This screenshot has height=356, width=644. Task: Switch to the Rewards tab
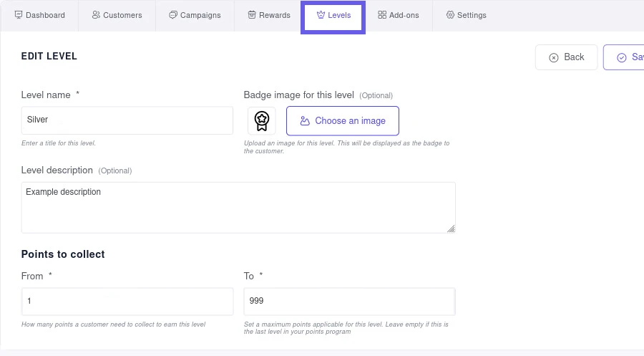[x=269, y=15]
